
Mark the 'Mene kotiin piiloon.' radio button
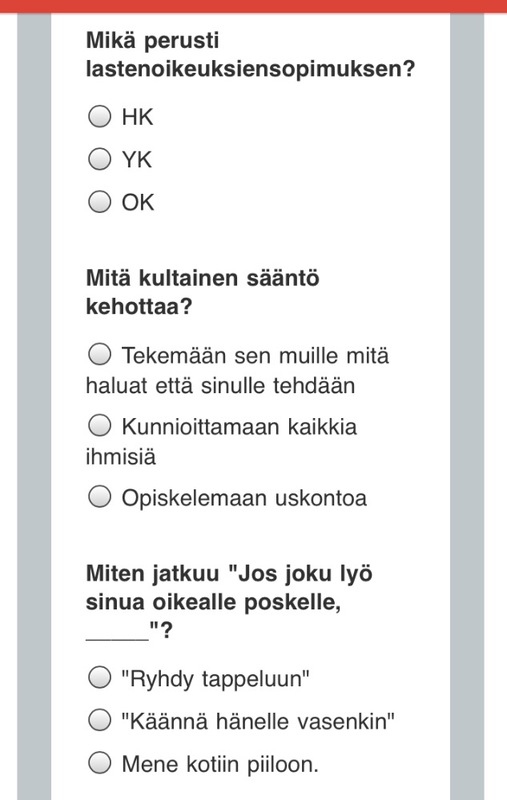(x=99, y=763)
